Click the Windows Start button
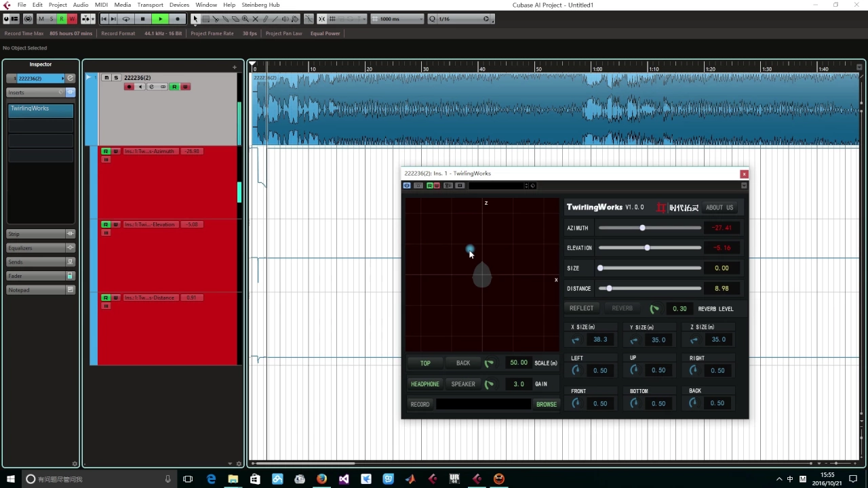 (x=11, y=479)
